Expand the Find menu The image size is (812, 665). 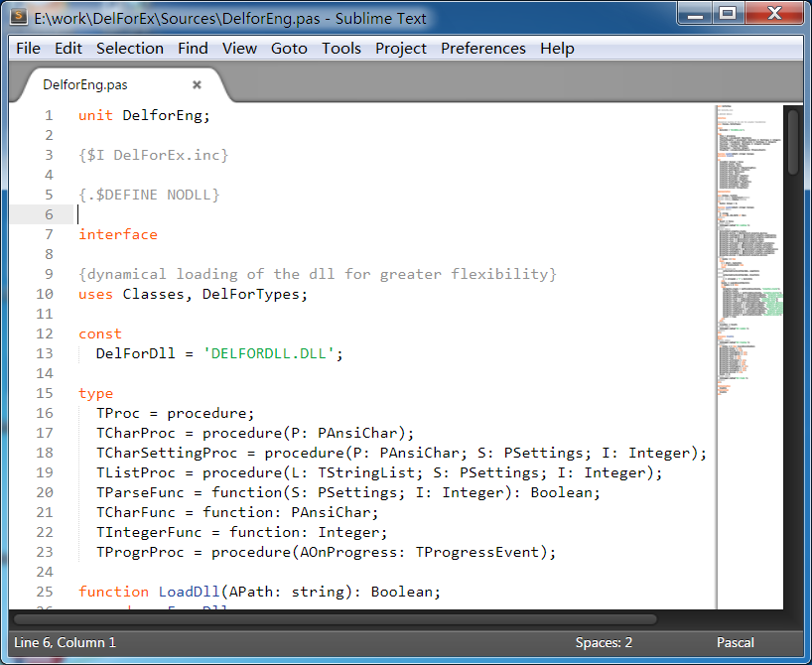[193, 48]
